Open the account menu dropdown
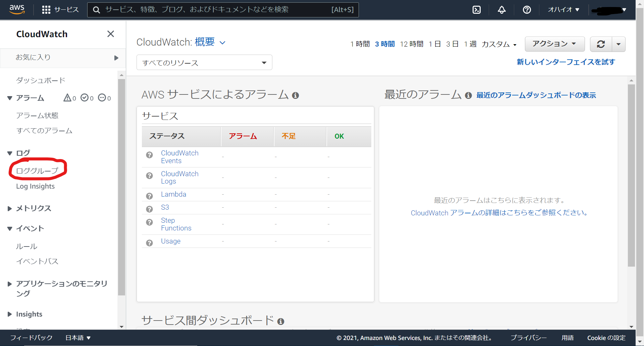This screenshot has width=644, height=346. (609, 10)
